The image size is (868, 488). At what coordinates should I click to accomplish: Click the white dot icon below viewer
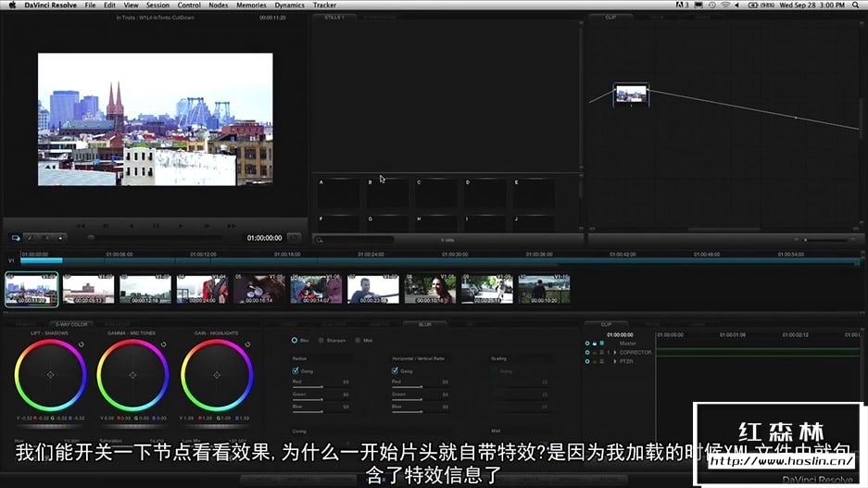click(x=60, y=238)
